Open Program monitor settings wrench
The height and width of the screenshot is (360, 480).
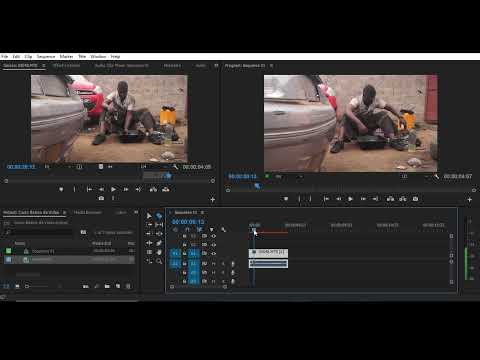pos(436,176)
